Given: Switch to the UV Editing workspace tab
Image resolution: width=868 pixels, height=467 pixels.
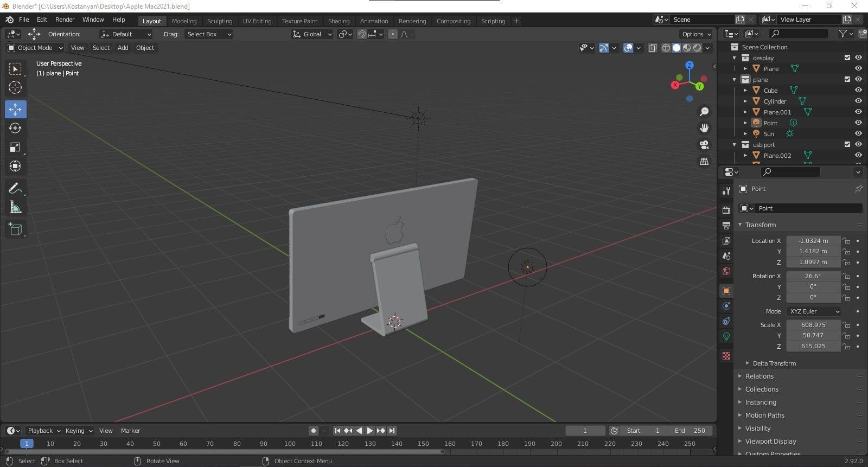Looking at the screenshot, I should pos(257,21).
